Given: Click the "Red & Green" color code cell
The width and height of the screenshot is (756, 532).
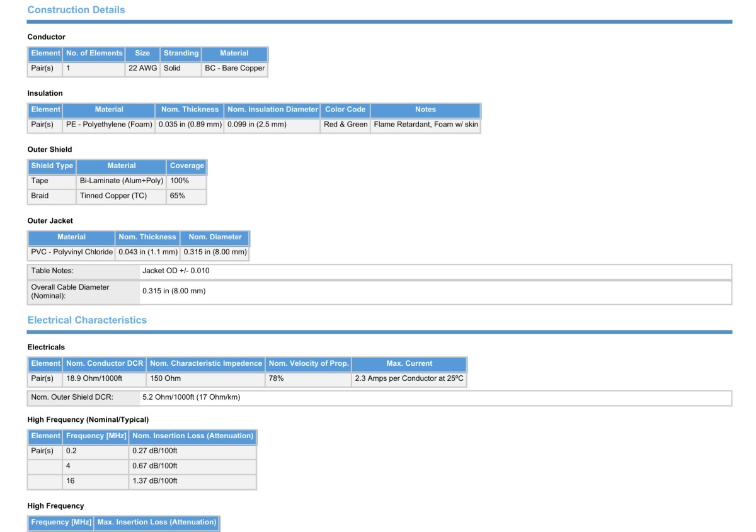Looking at the screenshot, I should [x=345, y=125].
